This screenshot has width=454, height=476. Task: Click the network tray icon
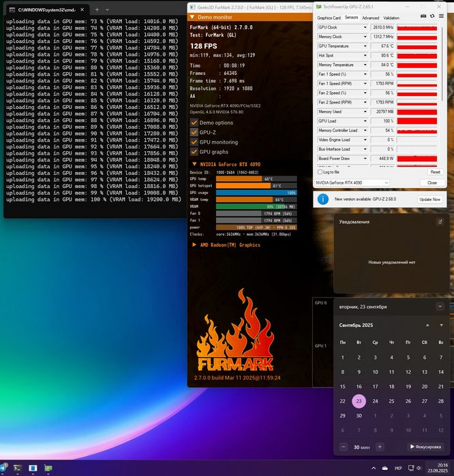coord(411,468)
